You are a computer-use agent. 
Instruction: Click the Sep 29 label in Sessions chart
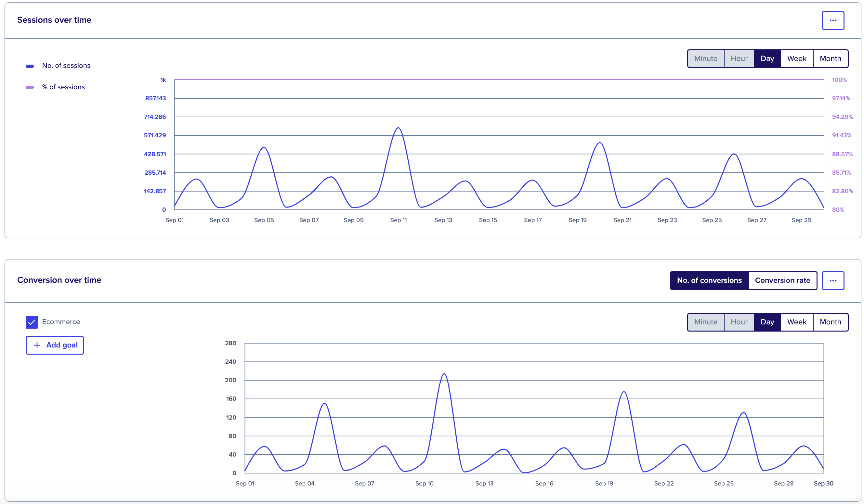pos(801,220)
